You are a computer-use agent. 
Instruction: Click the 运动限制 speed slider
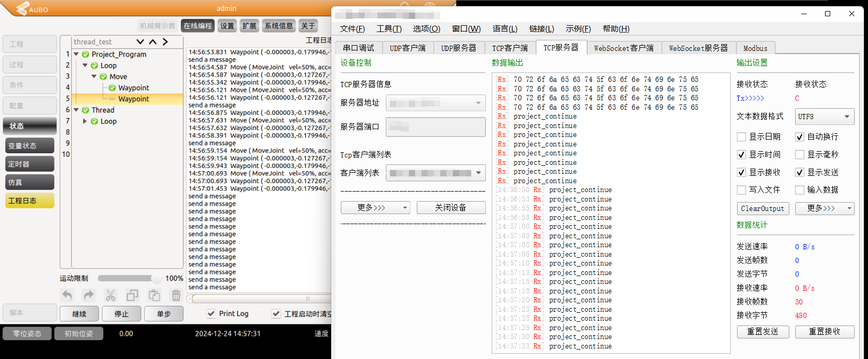coord(129,278)
